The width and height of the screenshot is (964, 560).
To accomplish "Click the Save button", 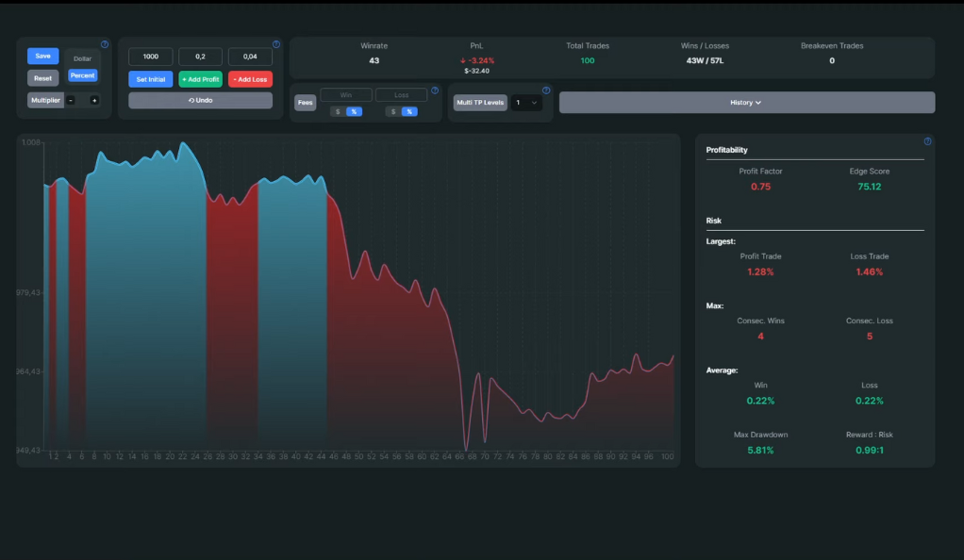I will pos(42,56).
